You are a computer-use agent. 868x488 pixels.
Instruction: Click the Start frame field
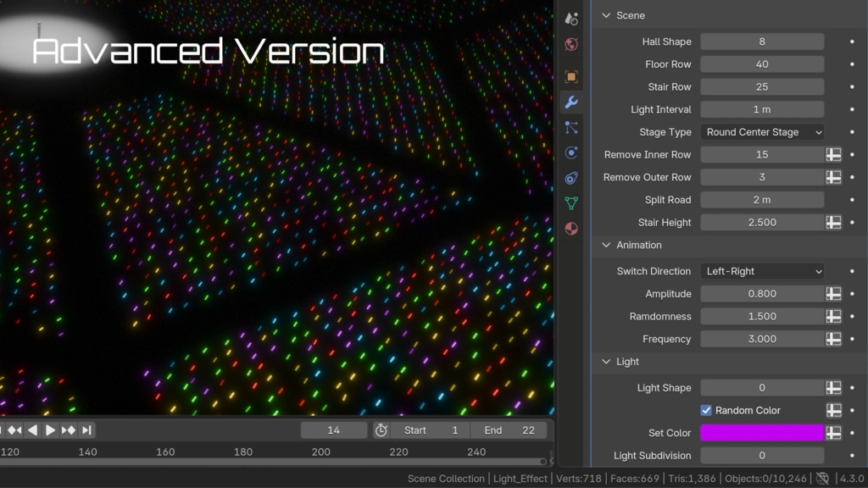(430, 430)
